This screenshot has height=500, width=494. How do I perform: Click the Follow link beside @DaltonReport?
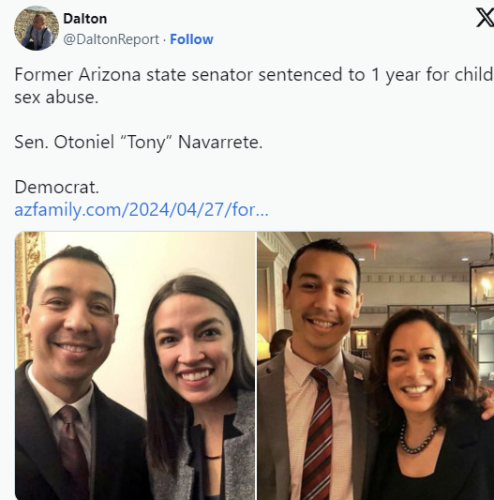click(x=191, y=39)
